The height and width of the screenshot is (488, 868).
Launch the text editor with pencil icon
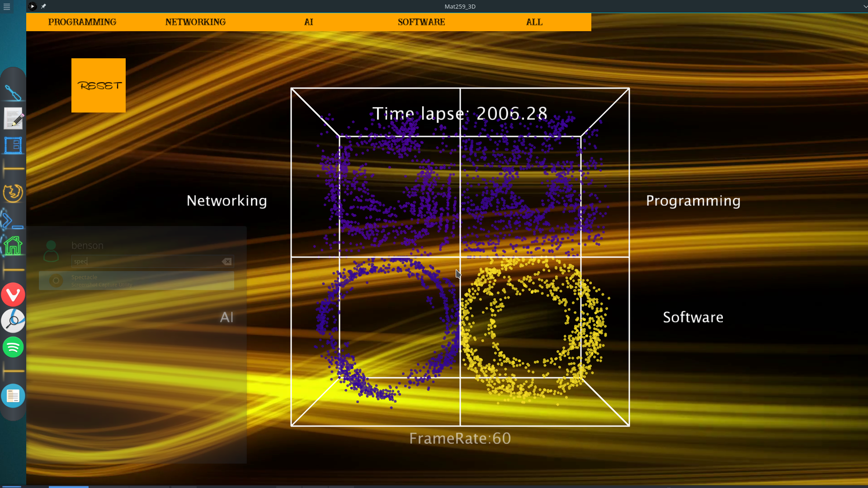point(13,119)
